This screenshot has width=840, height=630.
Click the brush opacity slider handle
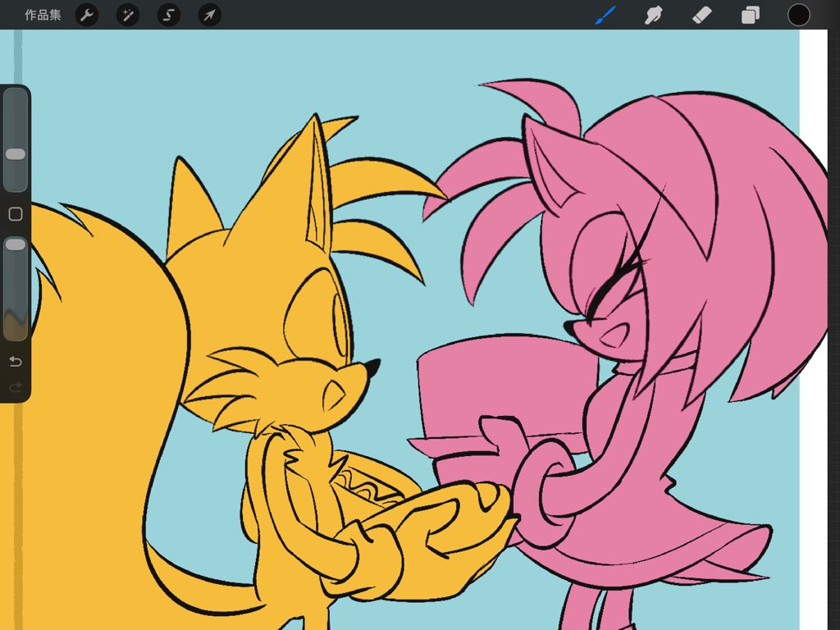point(16,244)
